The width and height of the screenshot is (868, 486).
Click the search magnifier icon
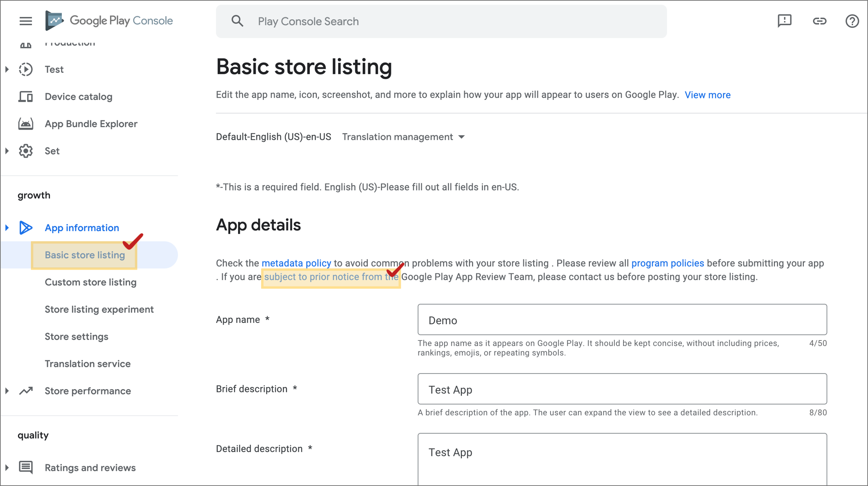point(237,21)
